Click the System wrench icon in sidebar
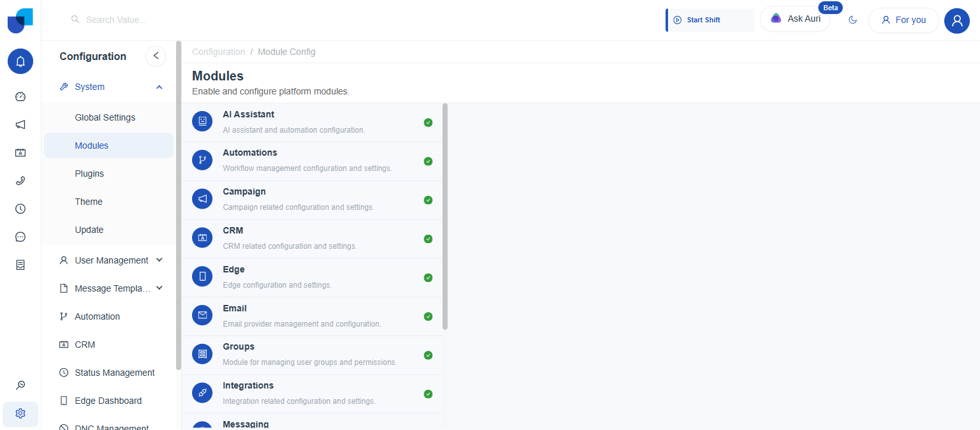This screenshot has width=980, height=430. (64, 87)
